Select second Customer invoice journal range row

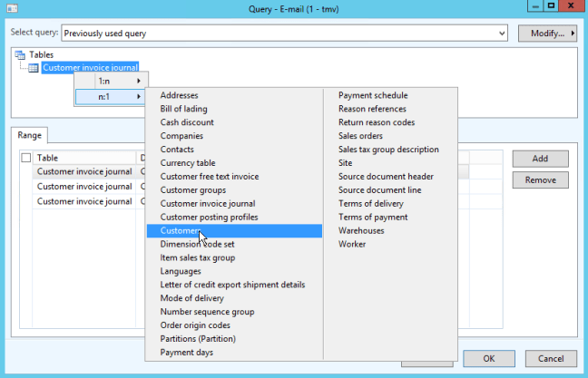tap(84, 187)
